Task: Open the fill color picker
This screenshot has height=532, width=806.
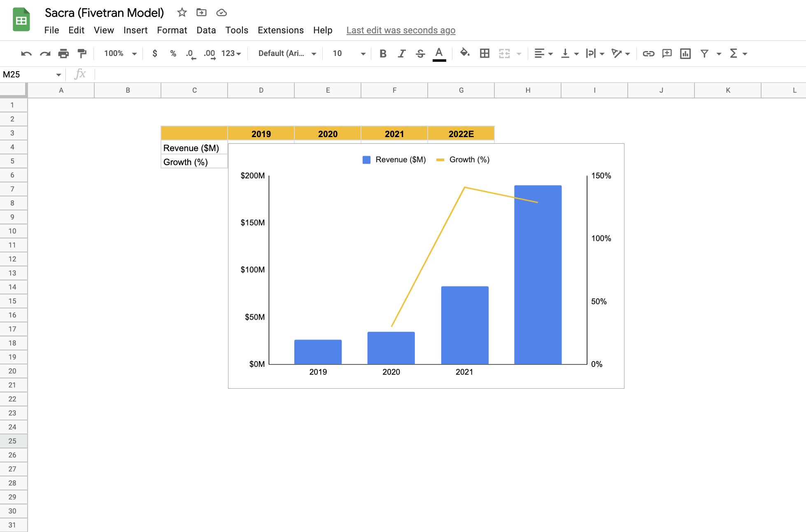Action: [465, 53]
